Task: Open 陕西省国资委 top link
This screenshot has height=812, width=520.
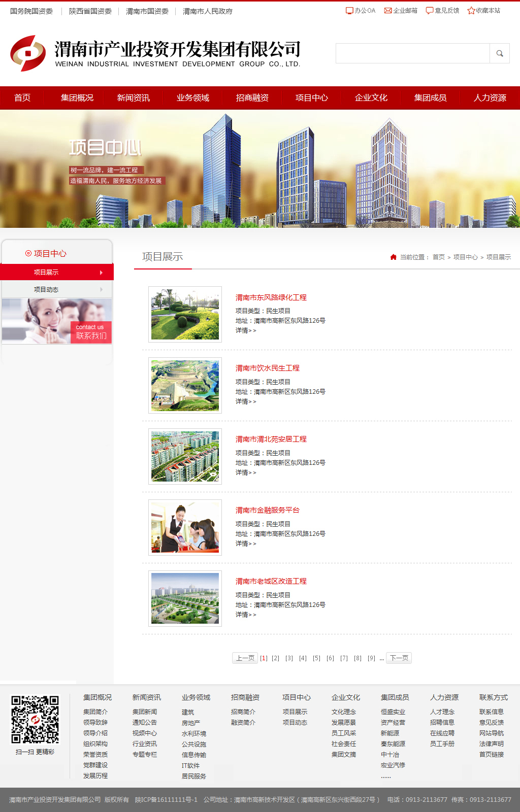Action: tap(90, 11)
